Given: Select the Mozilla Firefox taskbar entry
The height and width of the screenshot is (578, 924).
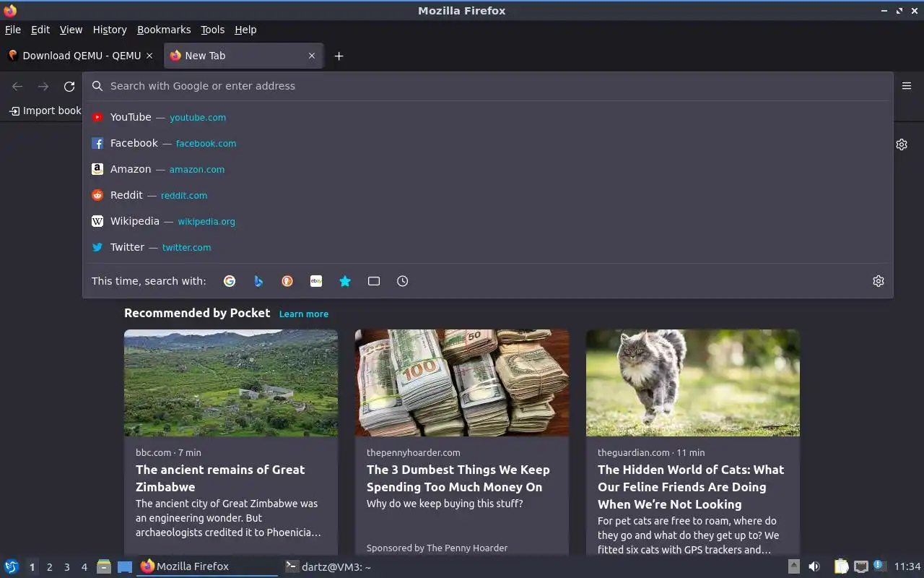Looking at the screenshot, I should tap(208, 566).
